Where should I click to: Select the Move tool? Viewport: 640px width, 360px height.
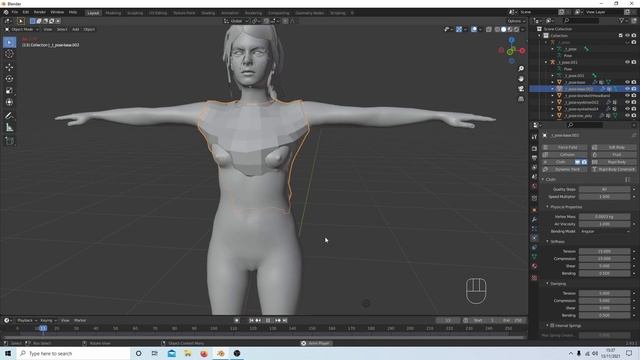[9, 67]
